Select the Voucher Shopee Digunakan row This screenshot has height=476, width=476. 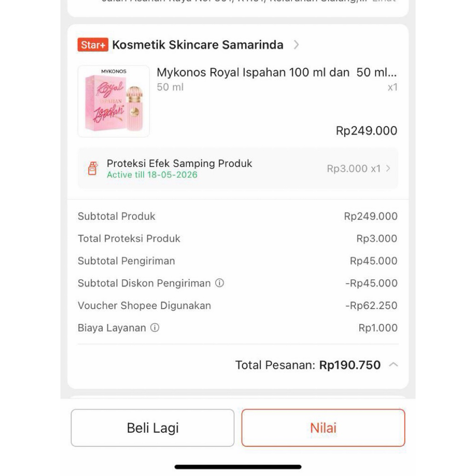237,305
